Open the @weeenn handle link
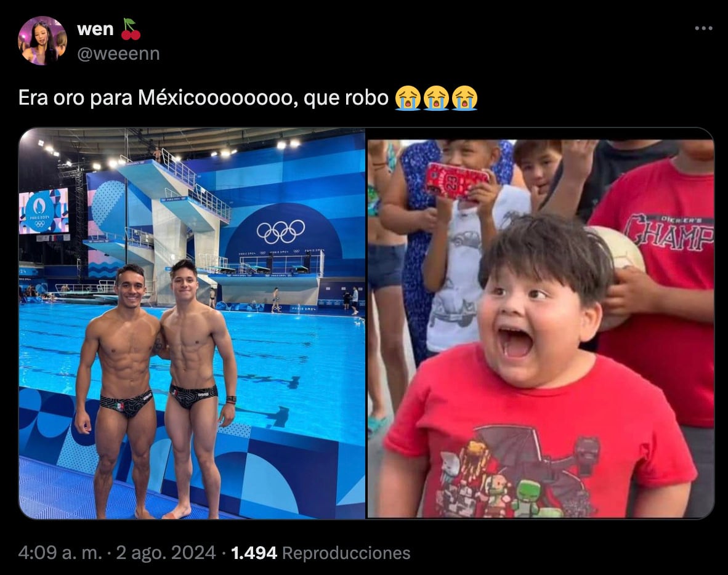Image resolution: width=728 pixels, height=575 pixels. pos(118,54)
